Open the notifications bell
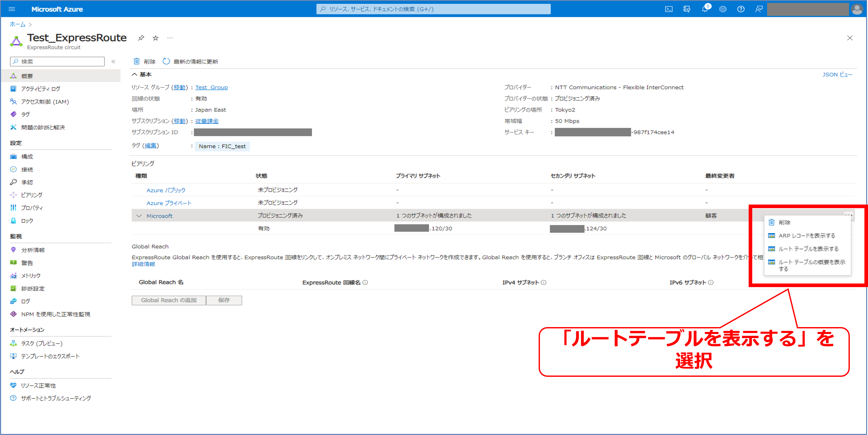The width and height of the screenshot is (868, 435). [705, 9]
